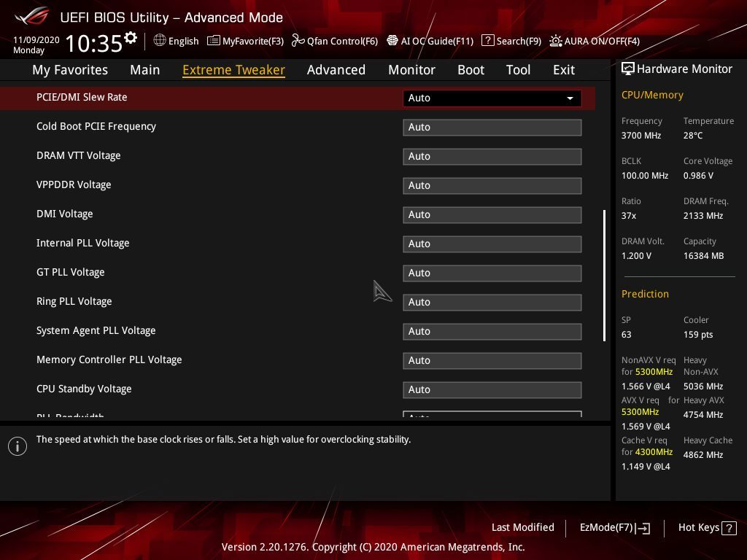Select the Cold Boot PCIE Frequency label
Viewport: 747px width, 560px height.
96,126
